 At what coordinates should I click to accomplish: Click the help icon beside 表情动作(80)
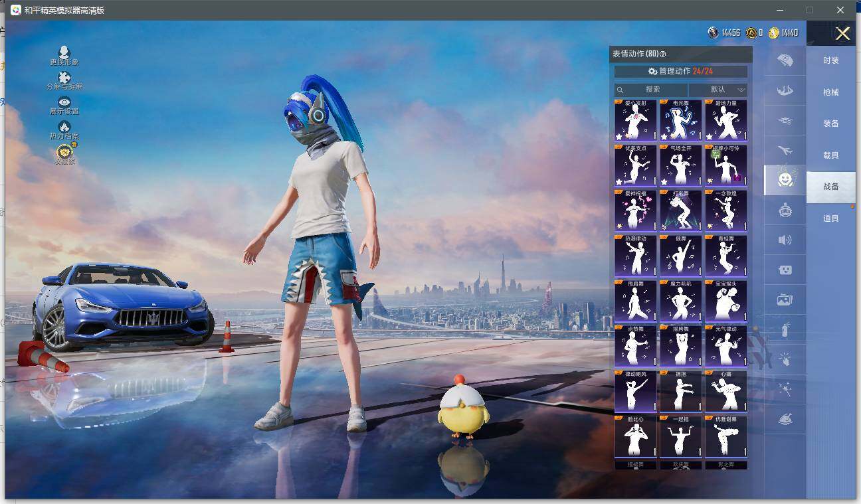(662, 54)
